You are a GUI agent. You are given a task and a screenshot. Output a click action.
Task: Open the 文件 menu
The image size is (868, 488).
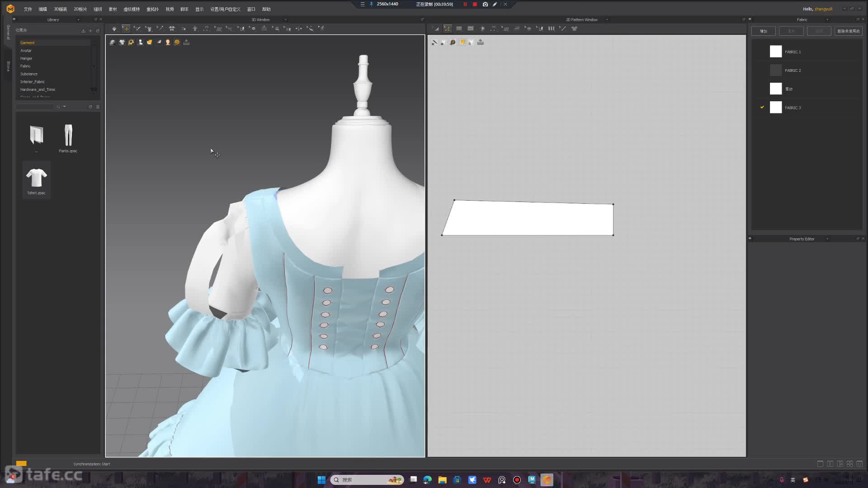[x=28, y=9]
